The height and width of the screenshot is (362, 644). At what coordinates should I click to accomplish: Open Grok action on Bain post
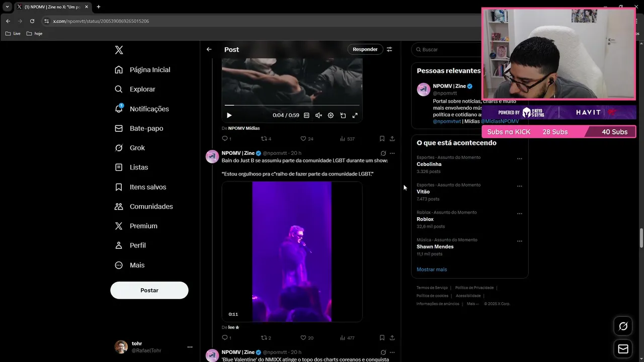[x=383, y=153]
